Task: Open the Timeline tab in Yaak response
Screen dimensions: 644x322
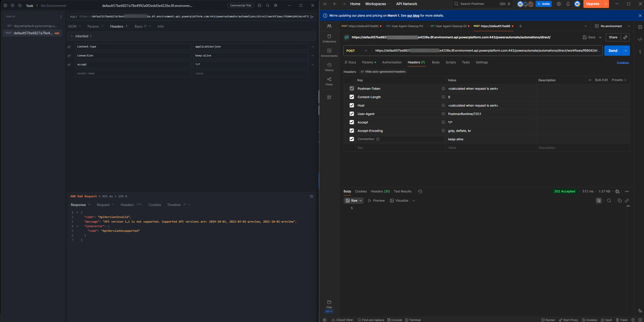Action: tap(174, 205)
